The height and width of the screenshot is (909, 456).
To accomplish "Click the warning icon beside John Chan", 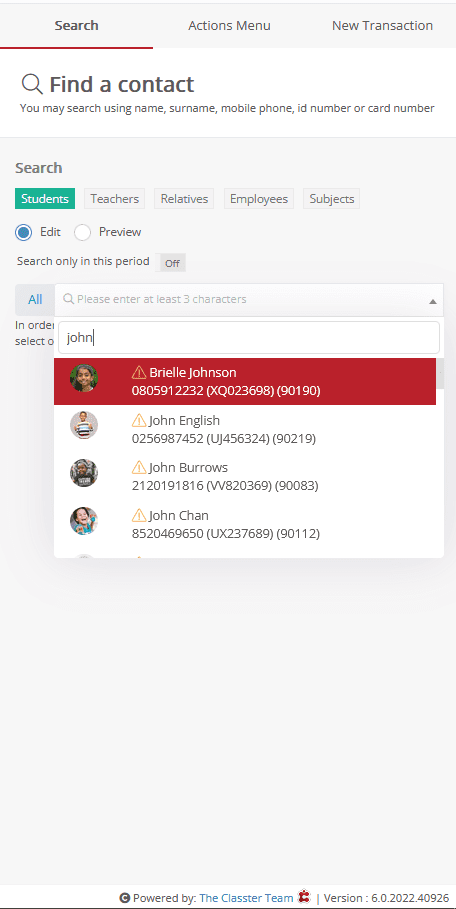I will click(139, 515).
